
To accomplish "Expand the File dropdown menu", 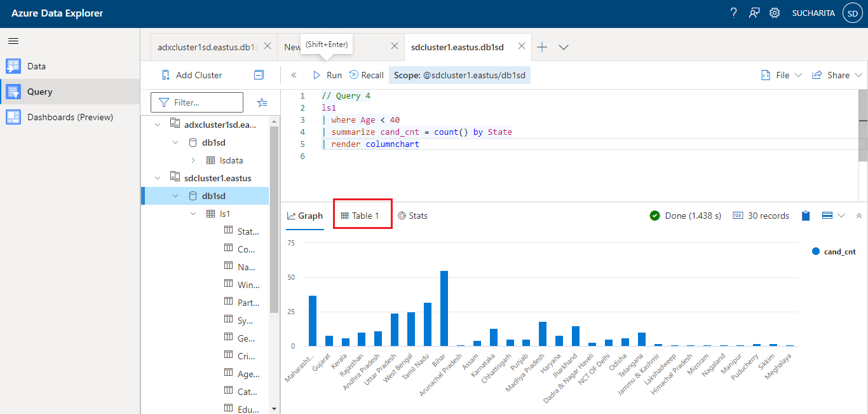I will coord(782,75).
